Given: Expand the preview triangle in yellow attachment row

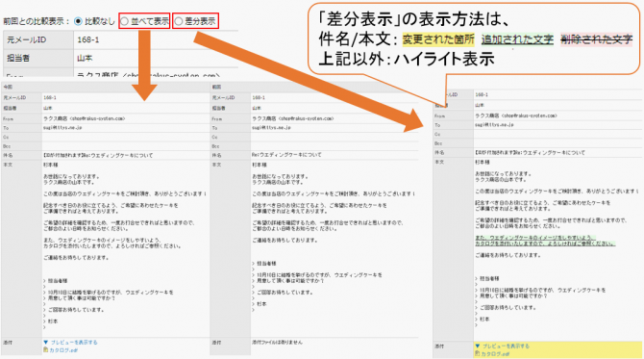Looking at the screenshot, I should pos(478,346).
